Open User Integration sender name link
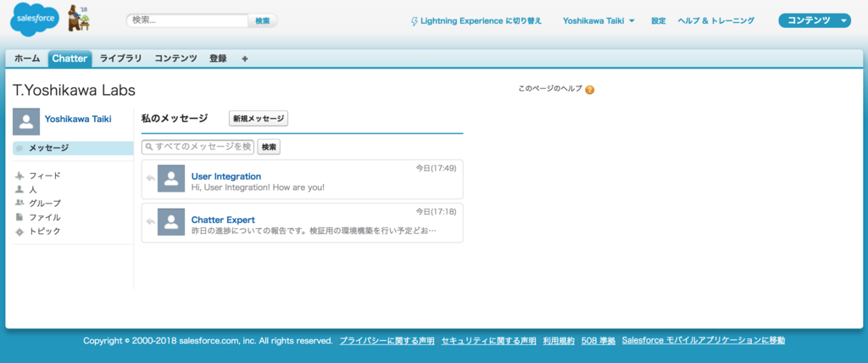 [x=225, y=176]
